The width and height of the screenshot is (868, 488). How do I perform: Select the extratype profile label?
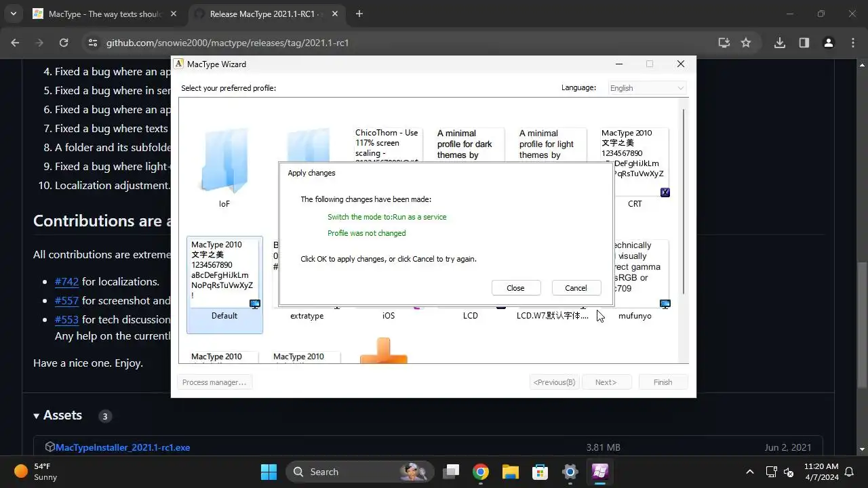pos(307,316)
